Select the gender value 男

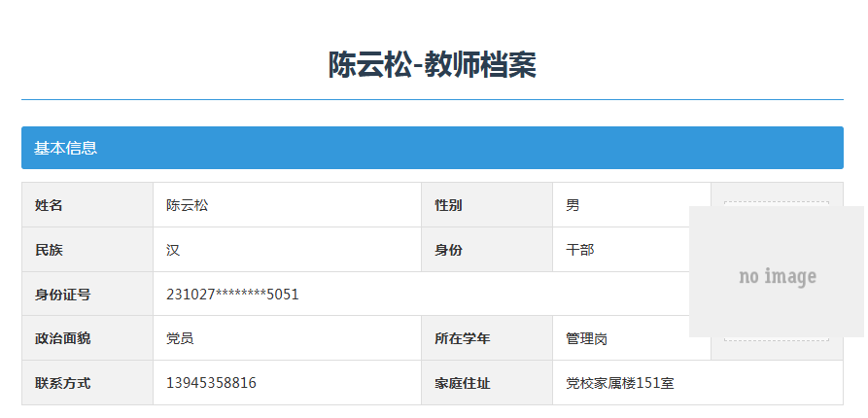[573, 205]
